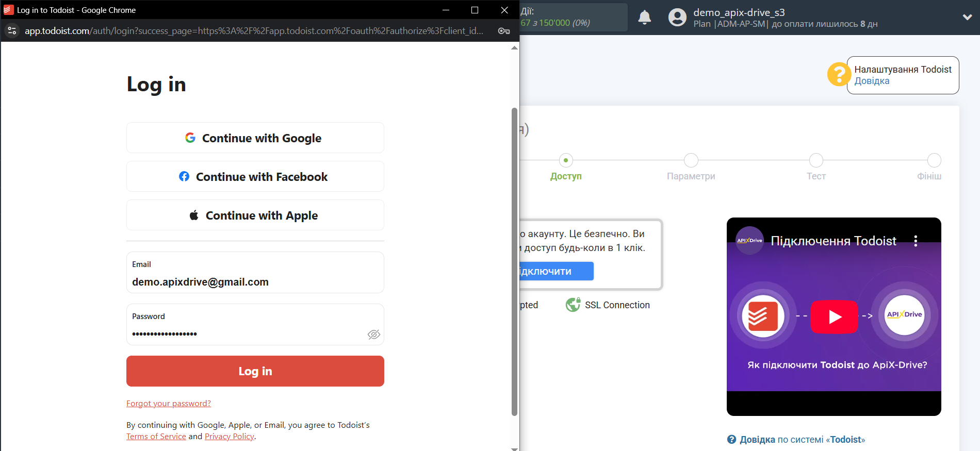The height and width of the screenshot is (451, 980).
Task: Open Terms of Service link
Action: pyautogui.click(x=156, y=437)
